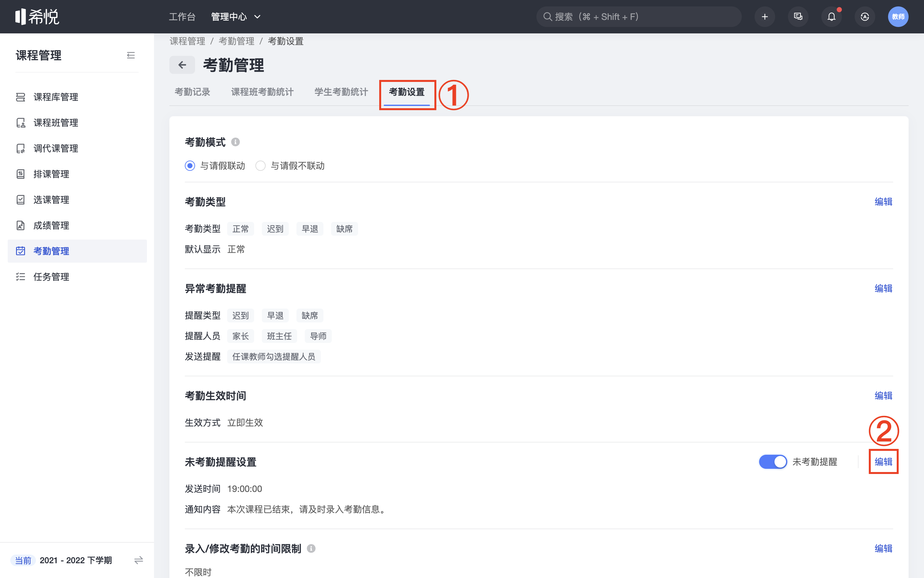Edit the 考勤类型 section
Viewport: 924px width, 578px height.
coord(884,202)
